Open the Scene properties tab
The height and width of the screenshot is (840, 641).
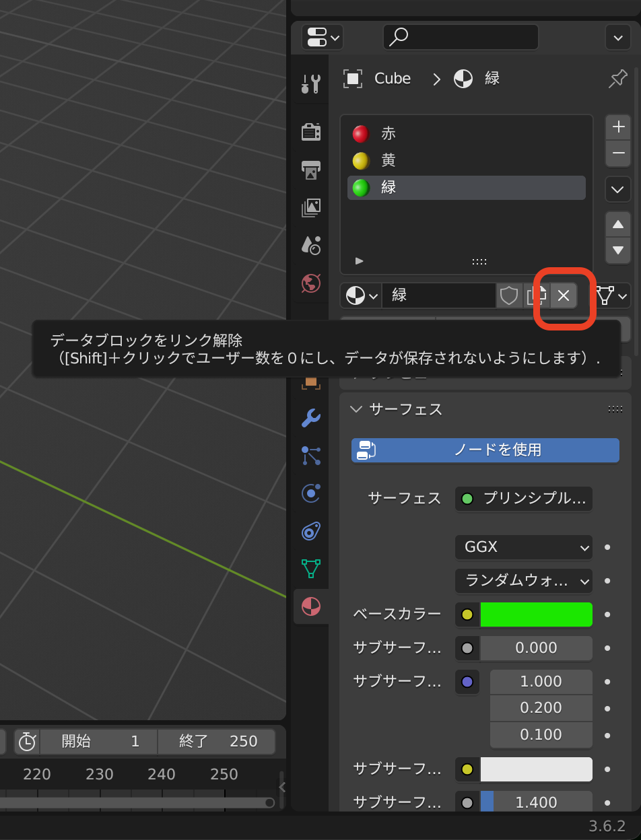click(311, 245)
